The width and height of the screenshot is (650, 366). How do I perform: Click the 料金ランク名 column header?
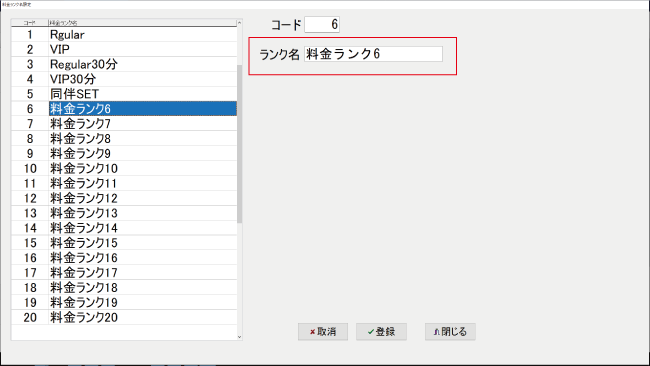pos(143,23)
